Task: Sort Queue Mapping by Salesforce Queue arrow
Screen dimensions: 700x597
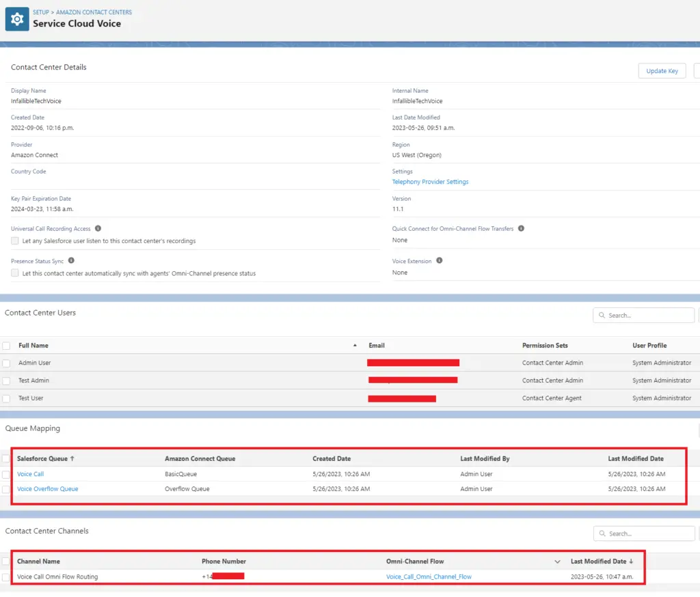Action: click(x=72, y=459)
